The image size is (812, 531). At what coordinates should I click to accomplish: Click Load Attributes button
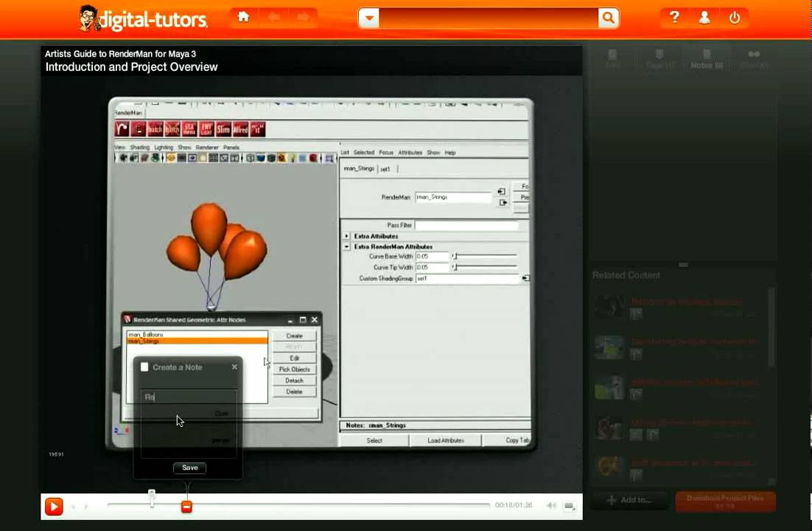click(x=445, y=440)
